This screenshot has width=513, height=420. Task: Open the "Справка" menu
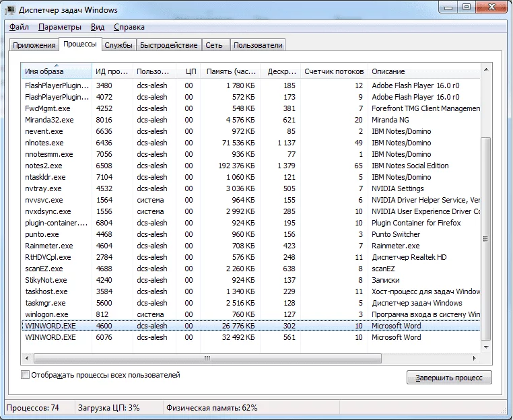pos(129,27)
